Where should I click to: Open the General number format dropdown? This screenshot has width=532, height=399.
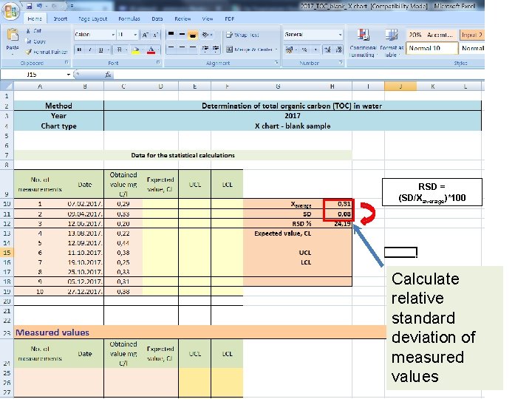[x=340, y=35]
